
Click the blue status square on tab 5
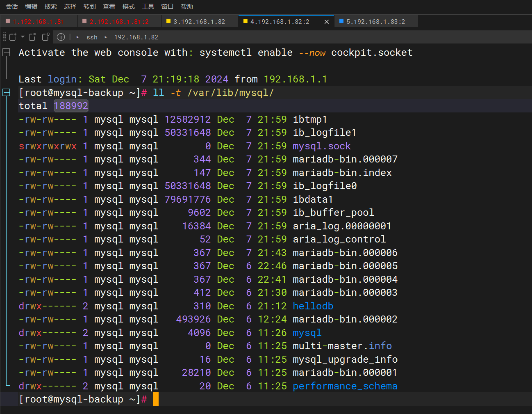coord(341,21)
